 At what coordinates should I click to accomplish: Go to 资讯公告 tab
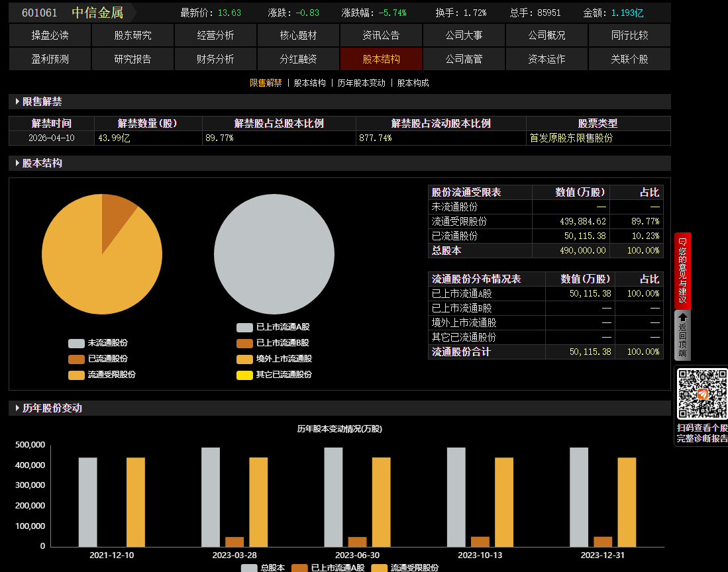[x=381, y=35]
